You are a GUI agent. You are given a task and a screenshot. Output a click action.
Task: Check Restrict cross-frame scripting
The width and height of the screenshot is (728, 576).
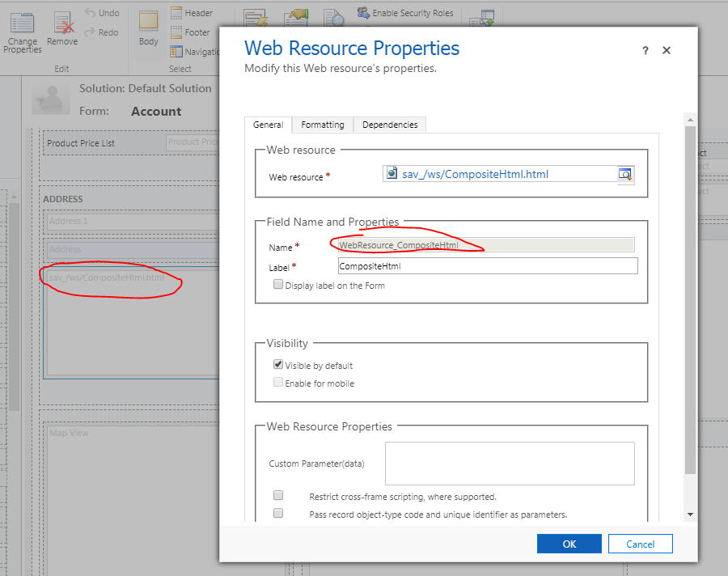pyautogui.click(x=278, y=495)
